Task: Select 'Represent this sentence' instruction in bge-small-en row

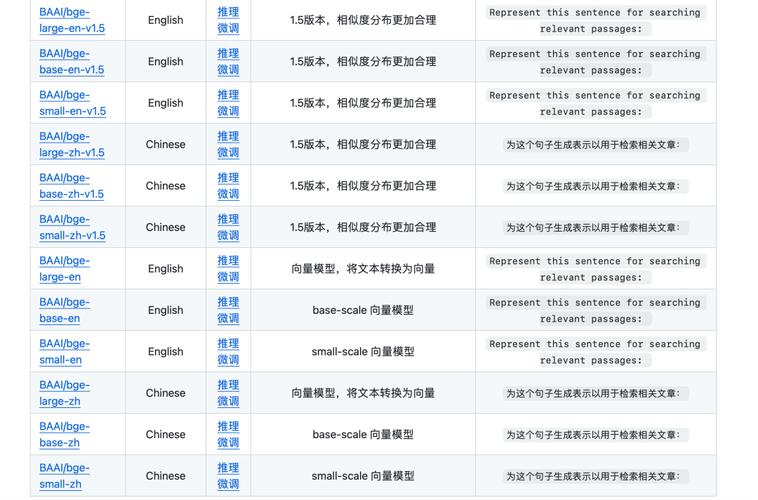Action: (596, 352)
